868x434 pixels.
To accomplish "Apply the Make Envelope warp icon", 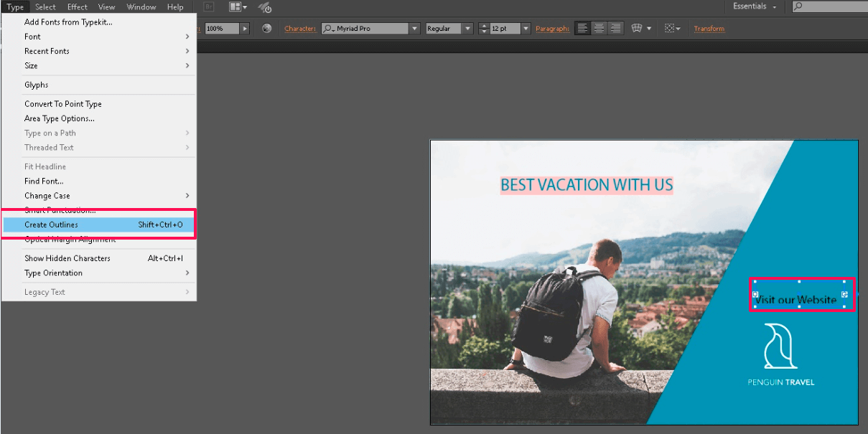I will (638, 28).
